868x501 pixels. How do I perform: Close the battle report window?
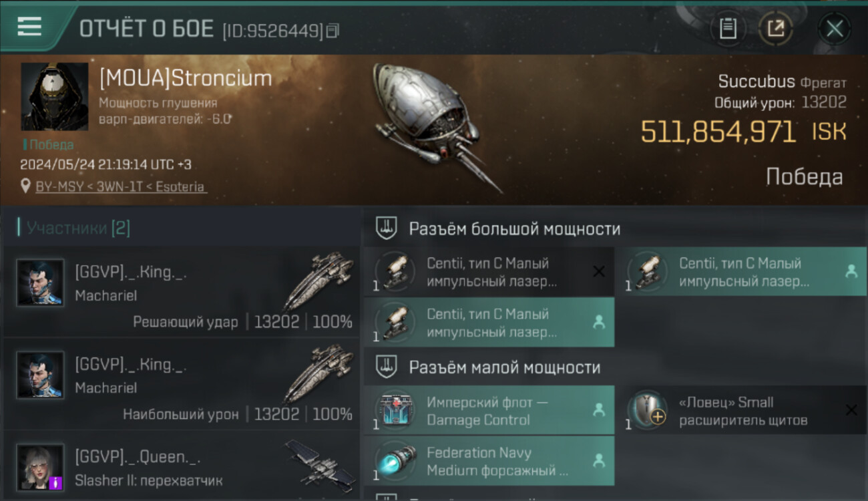(x=835, y=29)
